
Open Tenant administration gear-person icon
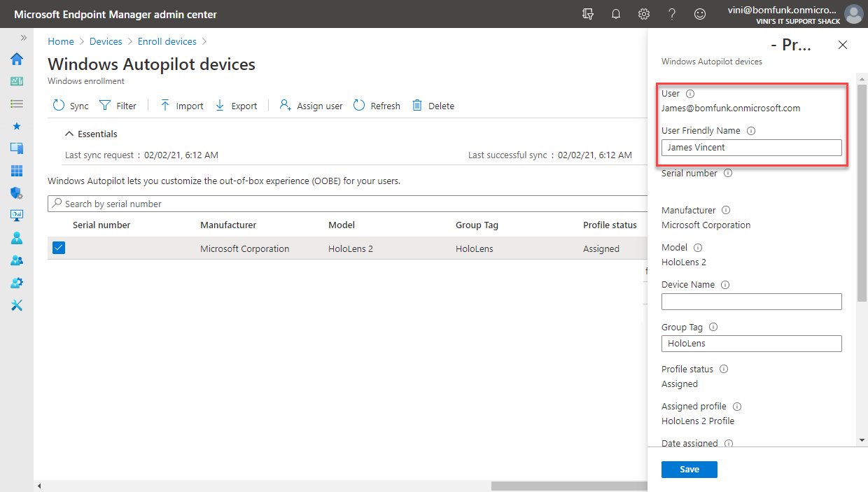coord(17,283)
